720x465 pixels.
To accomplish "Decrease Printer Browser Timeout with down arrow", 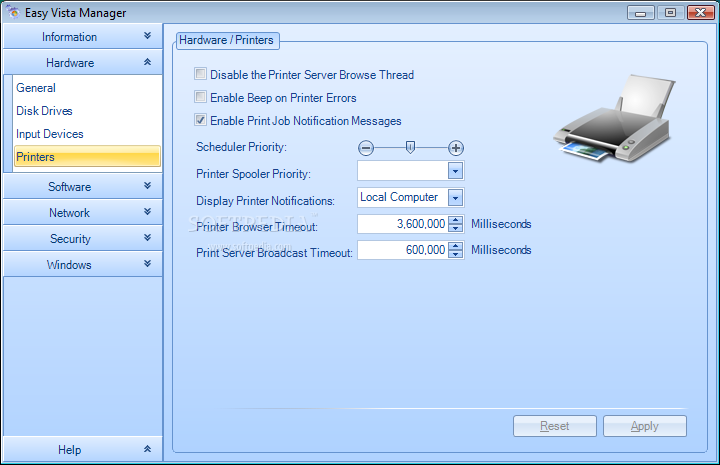I will click(x=456, y=228).
